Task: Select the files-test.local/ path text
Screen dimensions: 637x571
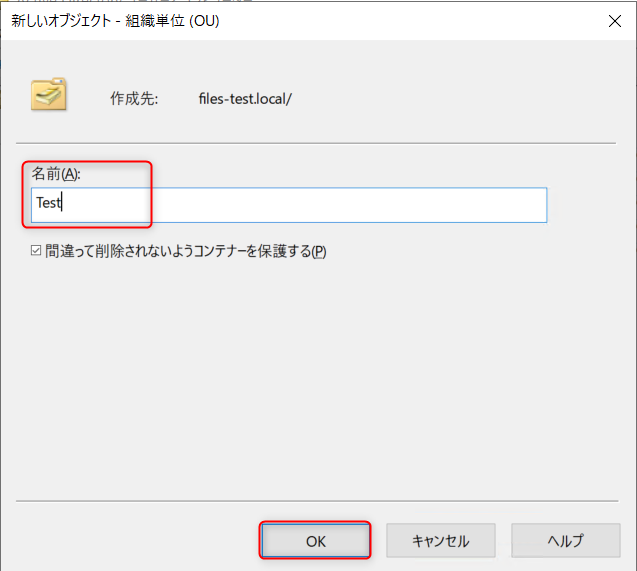Action: coord(244,99)
